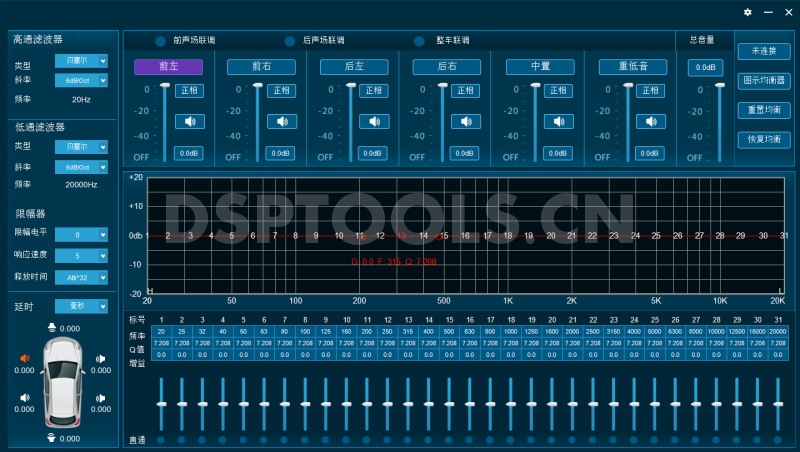Mute the 后左 channel speaker icon
This screenshot has width=800, height=452.
coord(374,121)
